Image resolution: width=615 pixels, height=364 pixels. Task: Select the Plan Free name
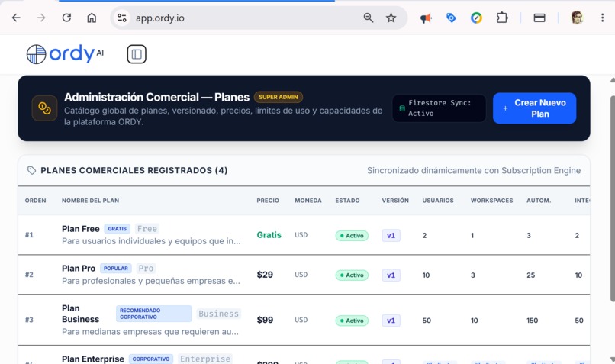81,229
